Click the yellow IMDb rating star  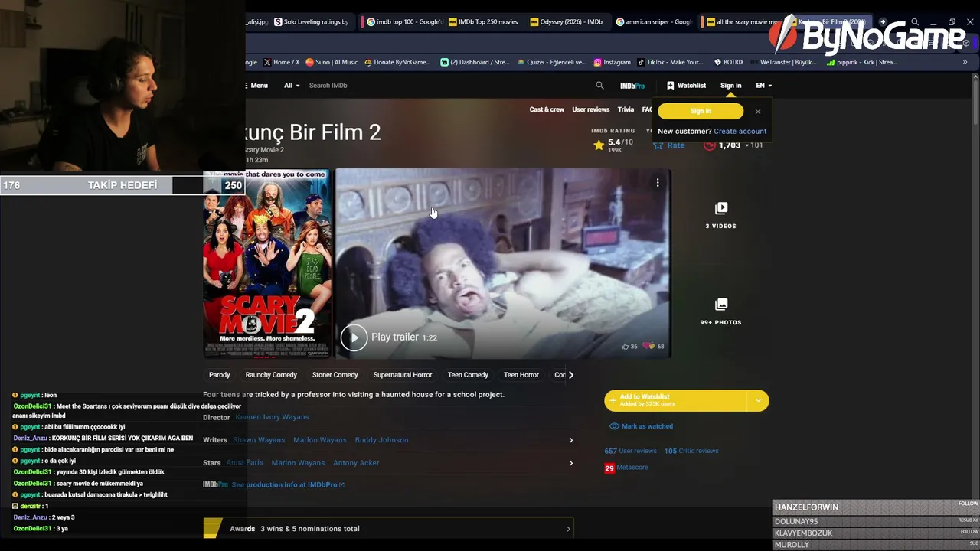click(x=599, y=145)
